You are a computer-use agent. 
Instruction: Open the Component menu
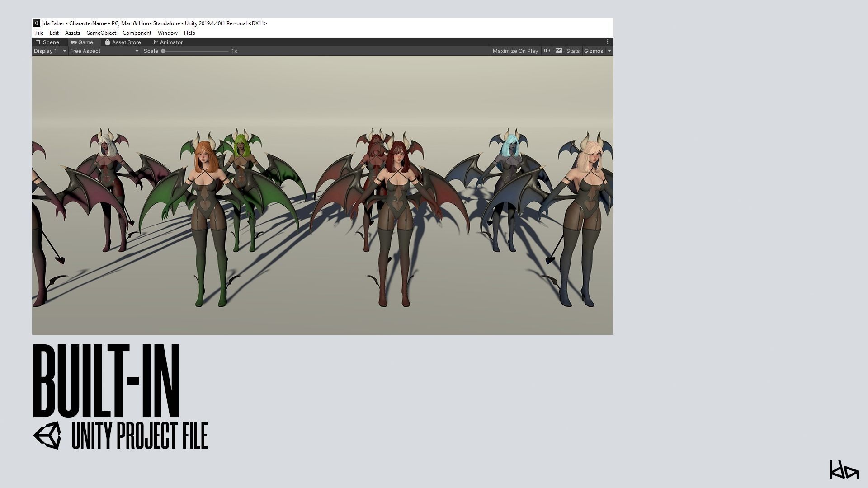tap(137, 33)
